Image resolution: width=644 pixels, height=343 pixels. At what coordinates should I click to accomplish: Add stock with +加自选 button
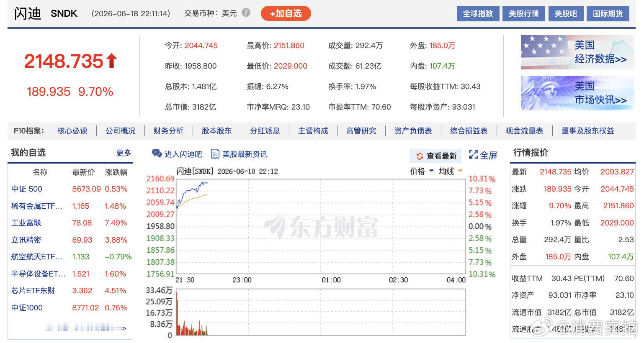pyautogui.click(x=286, y=13)
